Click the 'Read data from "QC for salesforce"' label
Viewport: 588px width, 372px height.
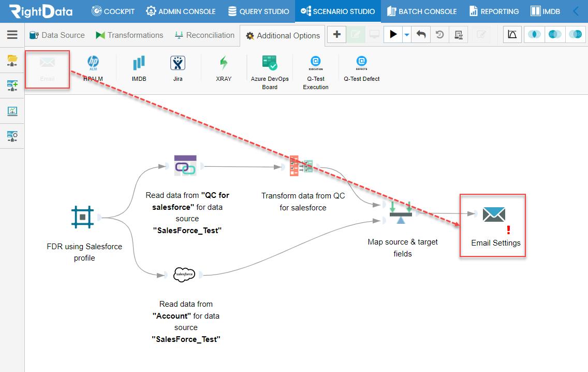point(187,213)
